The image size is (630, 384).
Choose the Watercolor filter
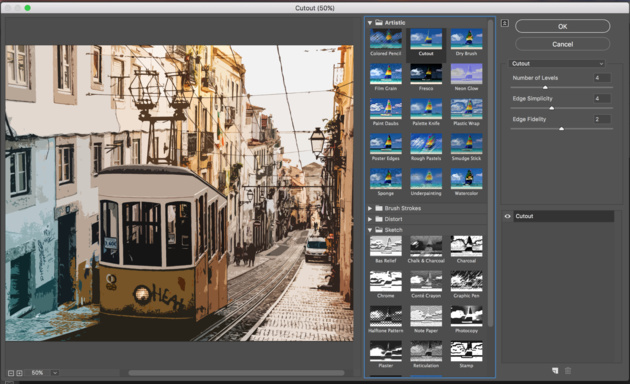point(466,179)
